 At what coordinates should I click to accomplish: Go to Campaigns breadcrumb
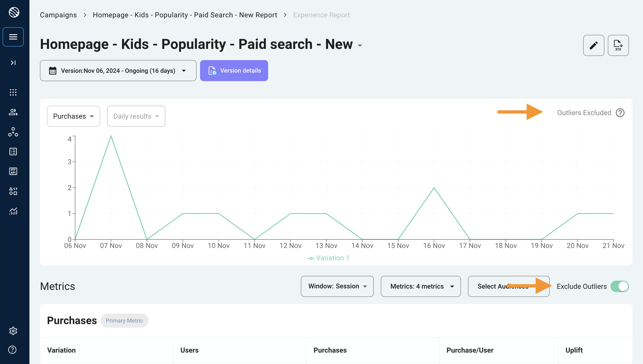[x=58, y=15]
